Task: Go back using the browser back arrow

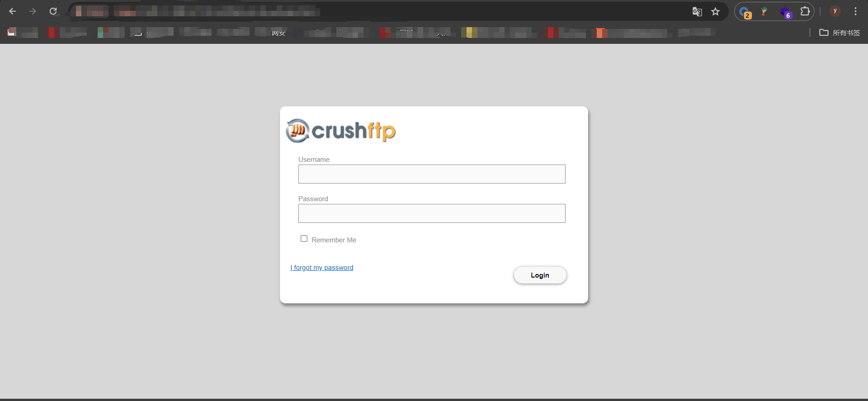Action: (13, 11)
